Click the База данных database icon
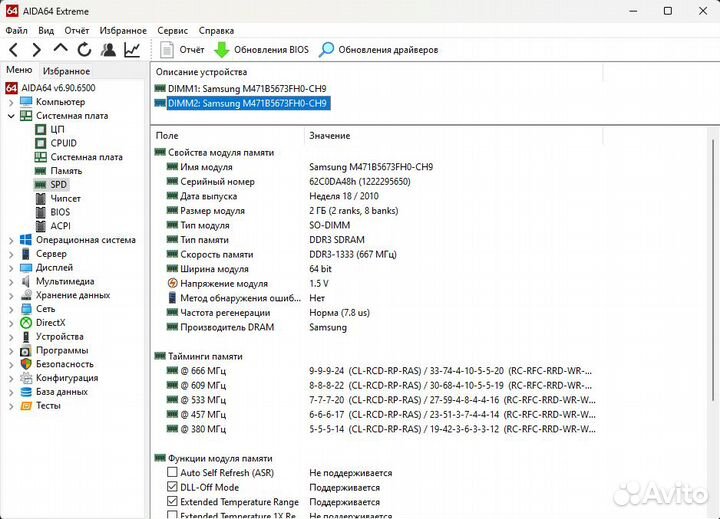This screenshot has height=519, width=720. (x=26, y=392)
